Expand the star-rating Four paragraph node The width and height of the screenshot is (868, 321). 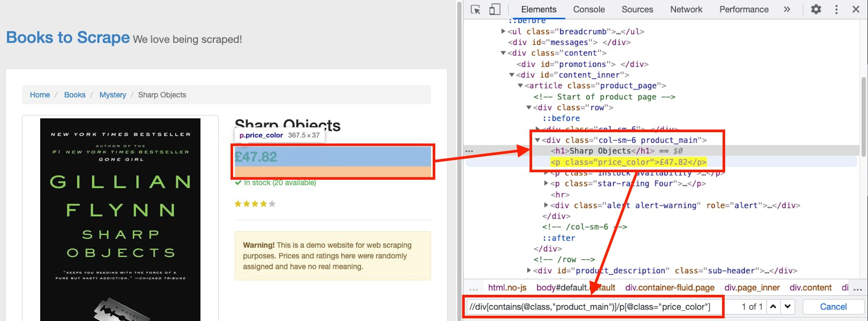point(546,183)
